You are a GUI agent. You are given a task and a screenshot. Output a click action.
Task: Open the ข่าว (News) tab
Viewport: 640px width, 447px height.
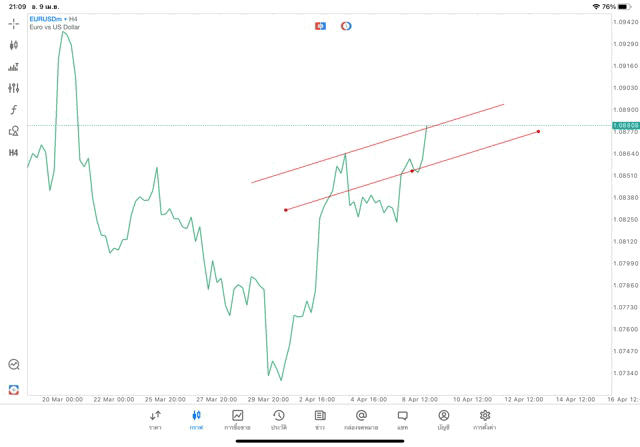coord(320,419)
